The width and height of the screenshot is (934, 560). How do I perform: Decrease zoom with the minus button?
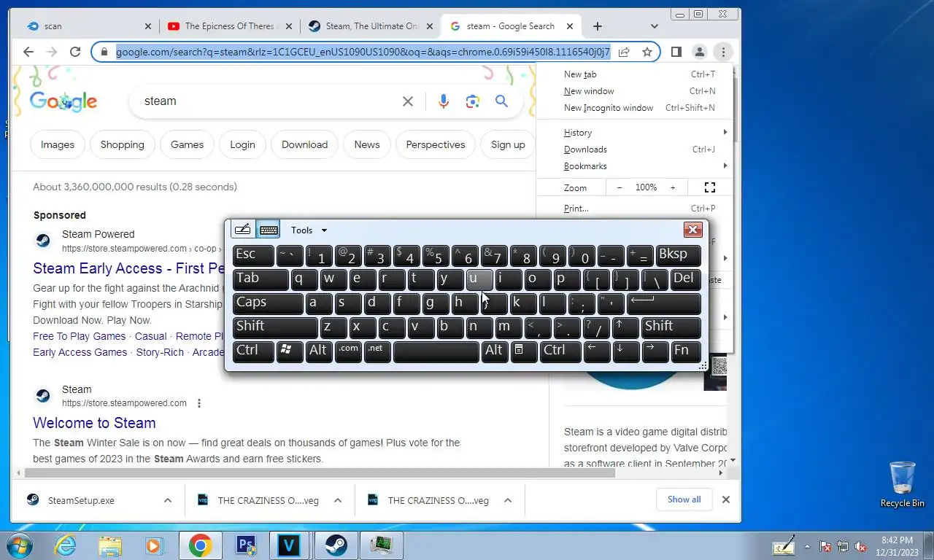620,187
